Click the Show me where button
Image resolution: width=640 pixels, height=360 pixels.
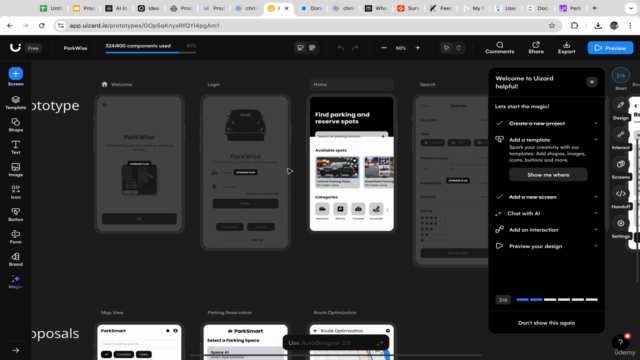coord(548,175)
